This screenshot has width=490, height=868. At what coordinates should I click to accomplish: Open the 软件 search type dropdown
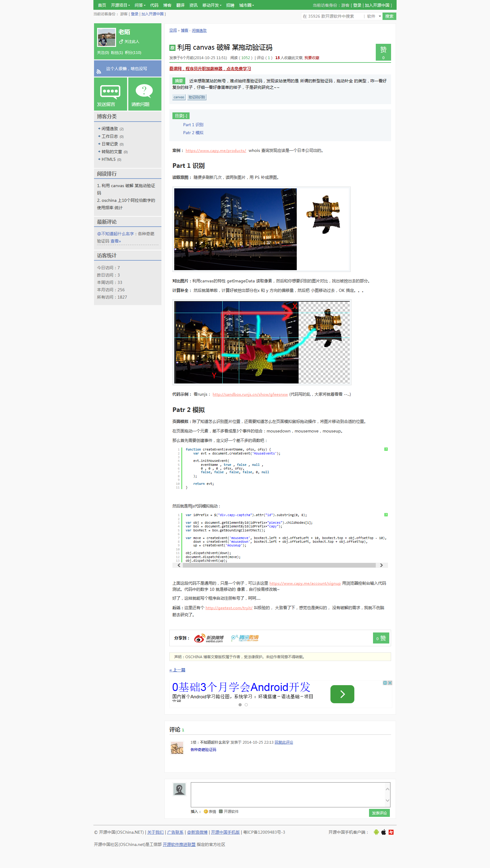click(373, 16)
